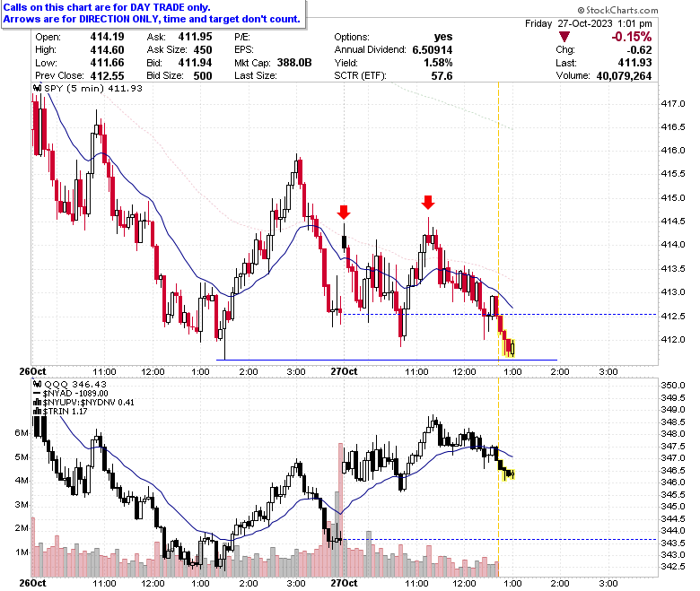
Task: Select the '$NYUPV:$NYDNV 0.41' legend entry
Action: tap(88, 403)
